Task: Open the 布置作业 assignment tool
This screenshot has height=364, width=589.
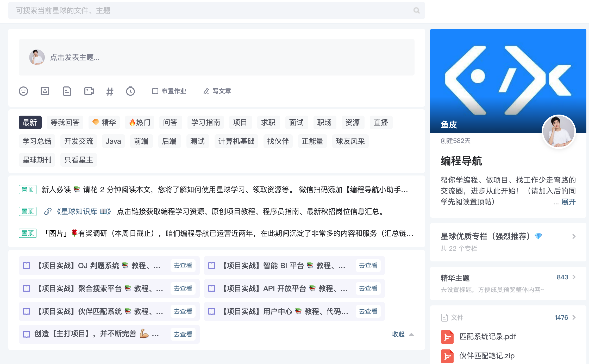Action: click(169, 91)
